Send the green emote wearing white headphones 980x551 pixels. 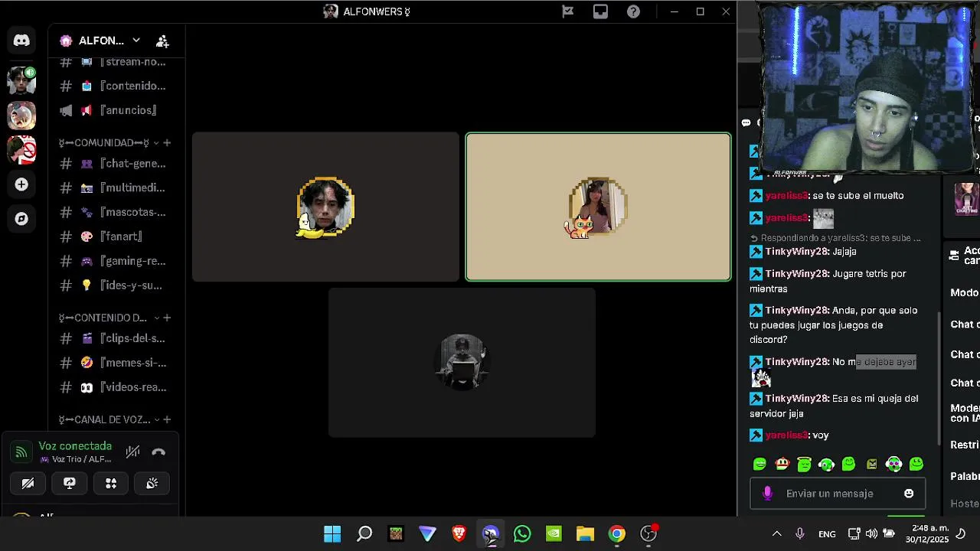pos(826,464)
